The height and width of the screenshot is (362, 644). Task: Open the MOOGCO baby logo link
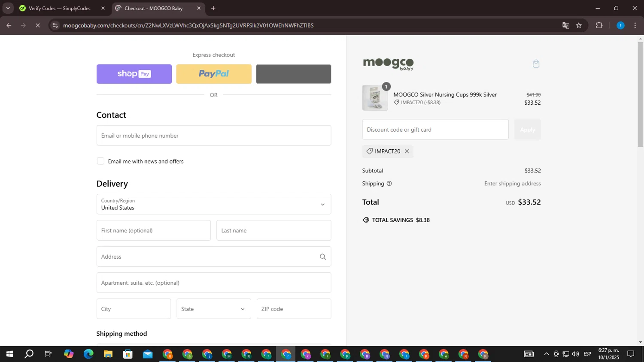point(388,64)
